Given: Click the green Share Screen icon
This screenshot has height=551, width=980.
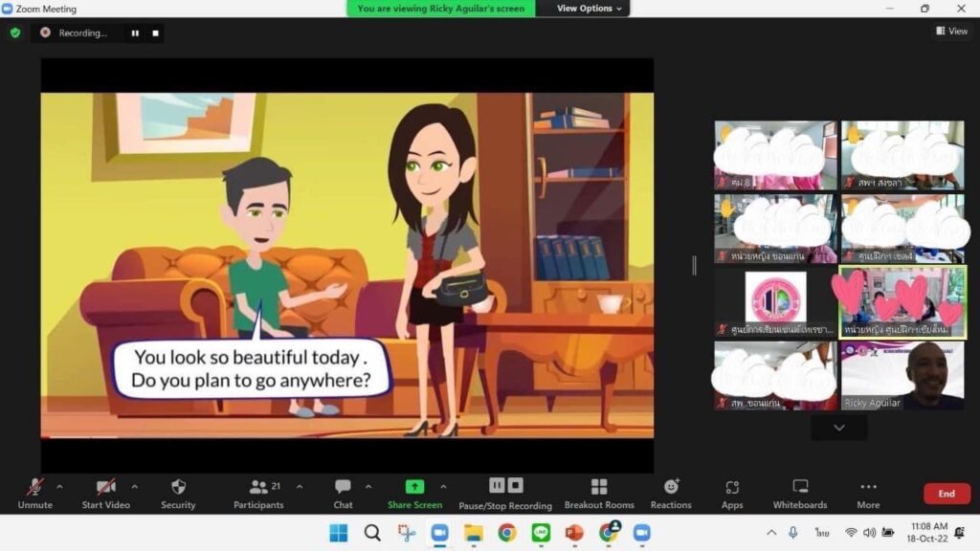Looking at the screenshot, I should pyautogui.click(x=414, y=486).
